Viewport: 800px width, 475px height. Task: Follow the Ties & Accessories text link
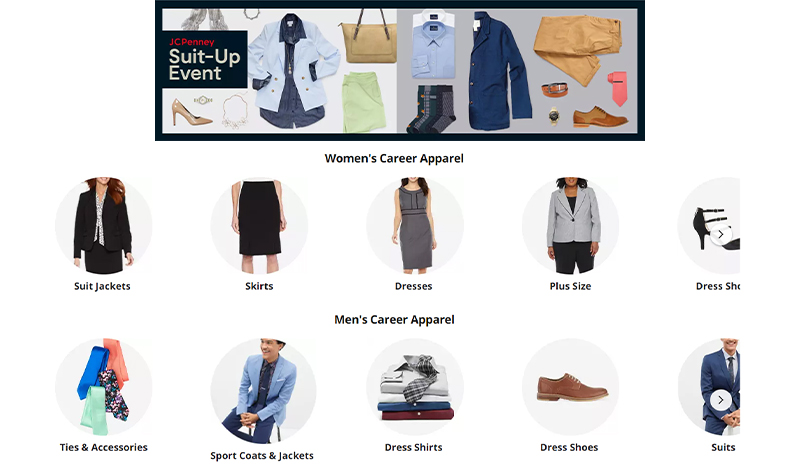coord(104,447)
